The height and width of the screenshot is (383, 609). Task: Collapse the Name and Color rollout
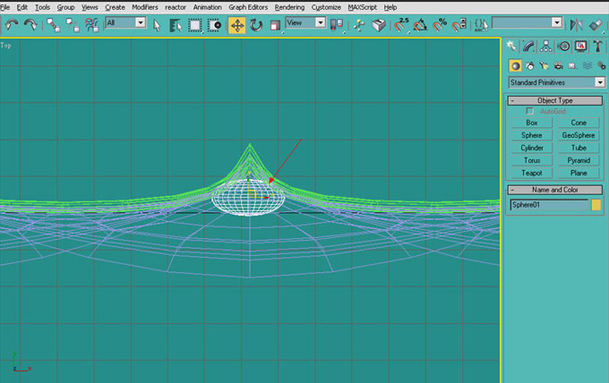tap(555, 190)
